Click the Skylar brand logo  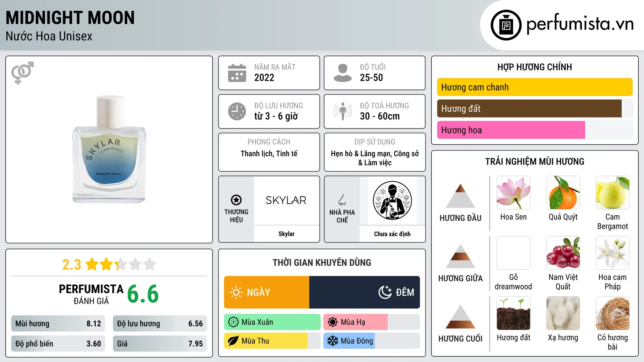click(286, 200)
